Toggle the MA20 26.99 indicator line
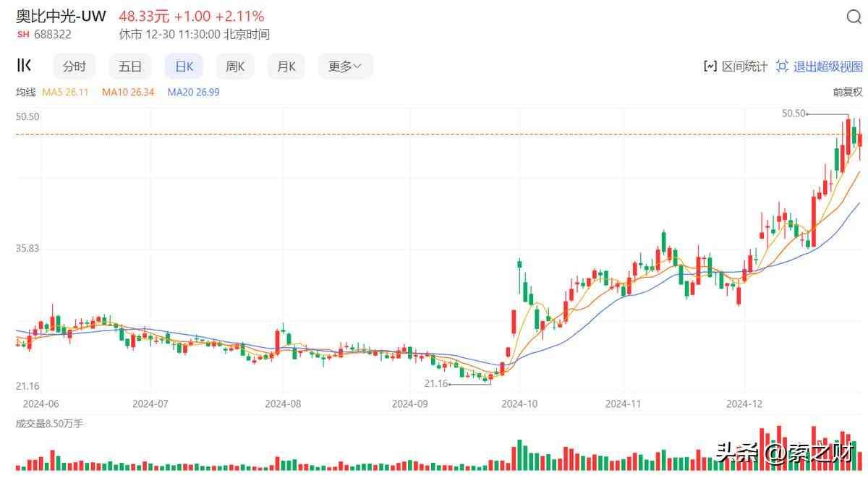This screenshot has height=478, width=868. coord(193,92)
